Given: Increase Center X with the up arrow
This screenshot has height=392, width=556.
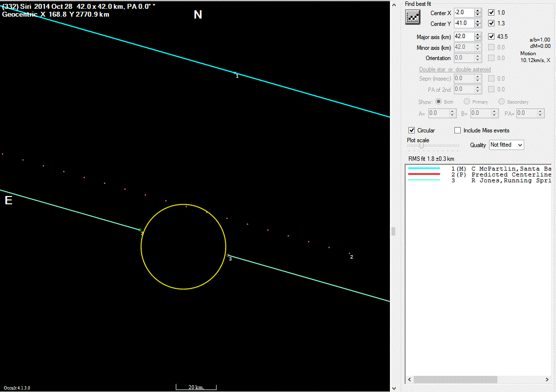Looking at the screenshot, I should coord(478,10).
